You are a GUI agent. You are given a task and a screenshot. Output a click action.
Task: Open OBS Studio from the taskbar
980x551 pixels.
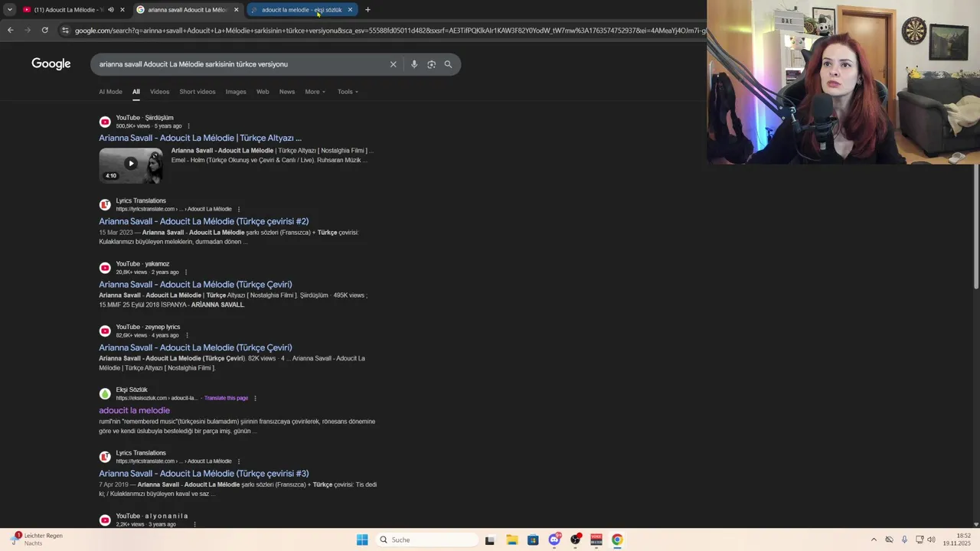[x=576, y=540]
